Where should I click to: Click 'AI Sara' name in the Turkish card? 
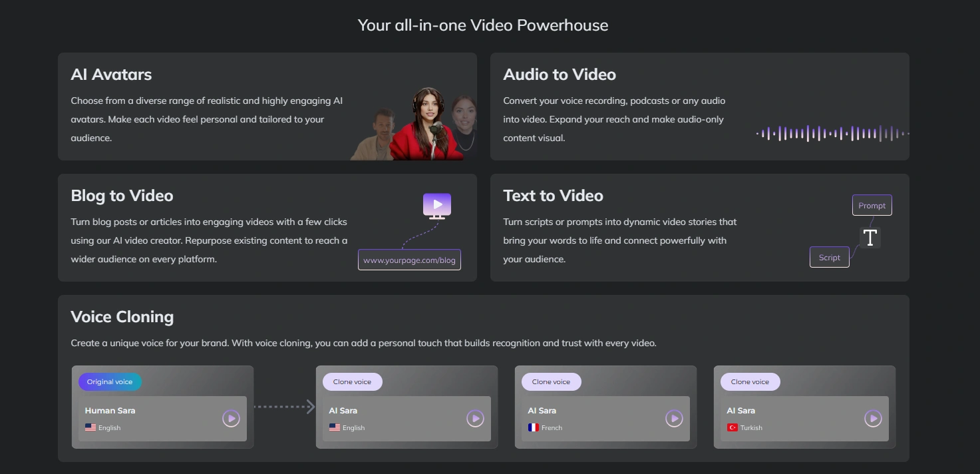point(741,411)
